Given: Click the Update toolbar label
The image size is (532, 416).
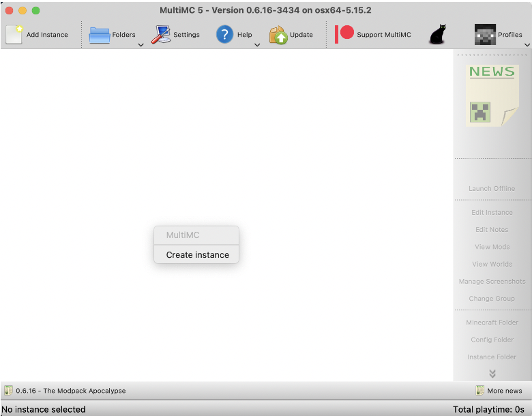Looking at the screenshot, I should 301,35.
